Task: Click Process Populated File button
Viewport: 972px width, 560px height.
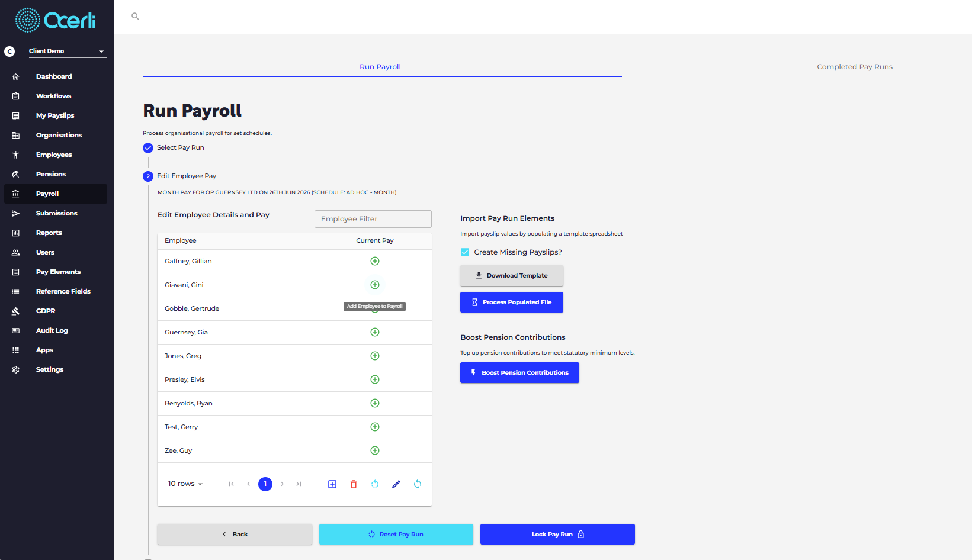Action: click(512, 302)
